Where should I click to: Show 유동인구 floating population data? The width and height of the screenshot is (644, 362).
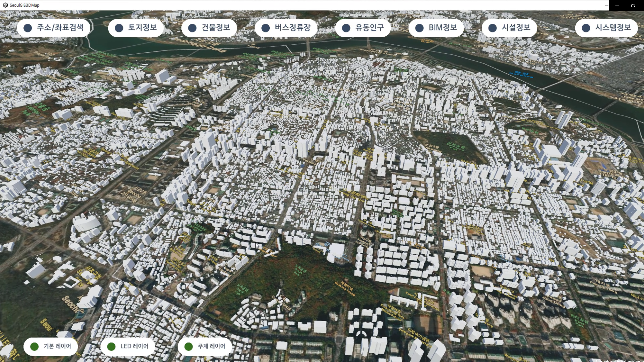[x=363, y=28]
